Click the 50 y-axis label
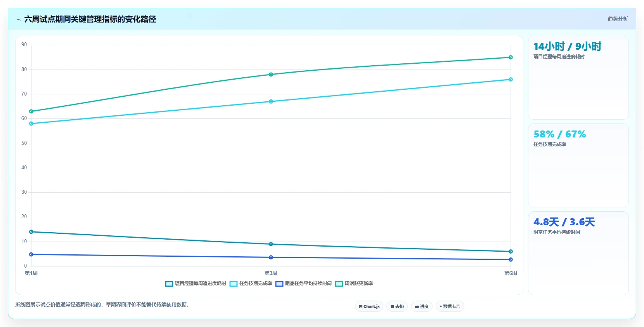The width and height of the screenshot is (644, 327). tap(24, 143)
